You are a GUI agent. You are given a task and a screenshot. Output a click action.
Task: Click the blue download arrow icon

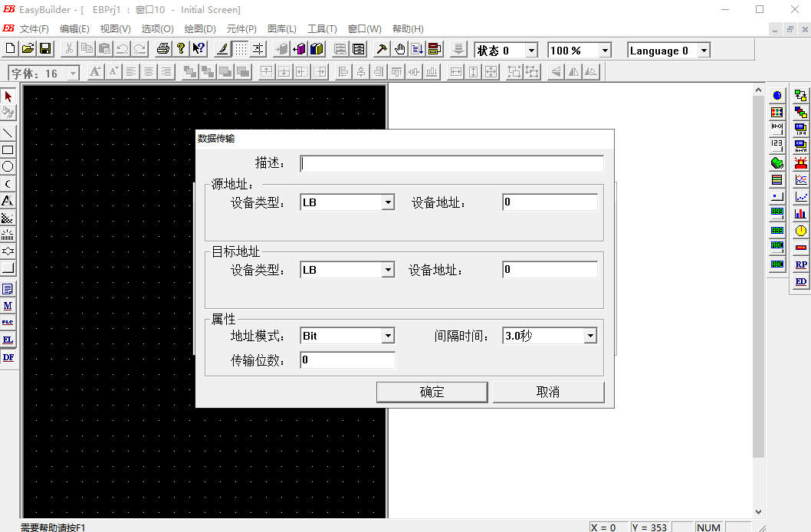[x=417, y=49]
